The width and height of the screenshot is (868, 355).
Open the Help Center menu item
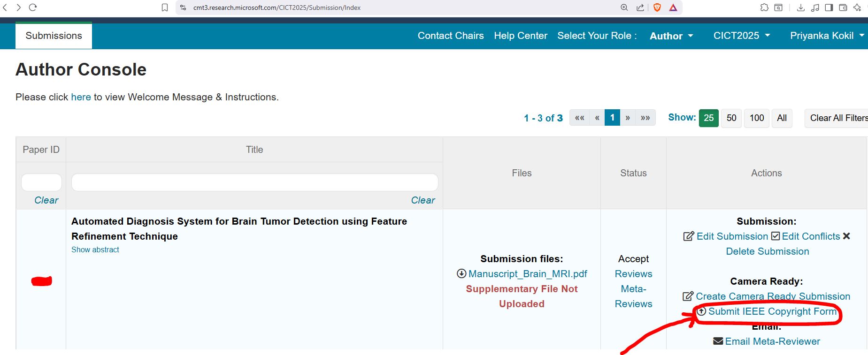[x=520, y=36]
